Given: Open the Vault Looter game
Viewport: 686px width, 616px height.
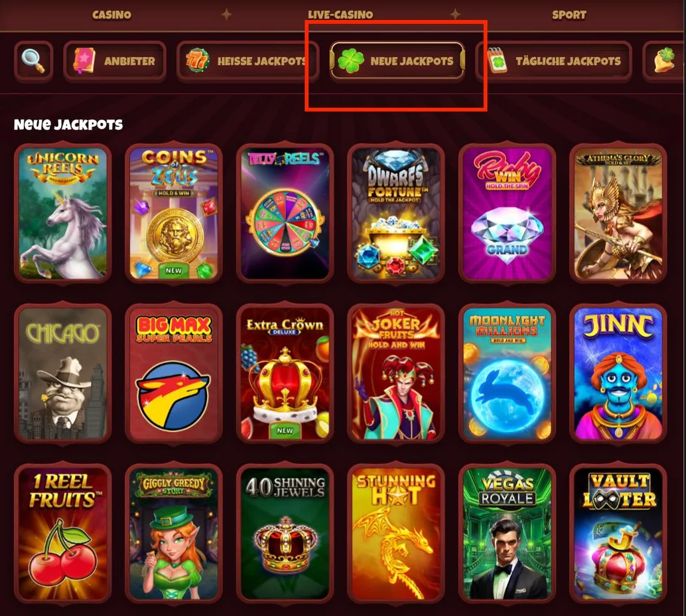Looking at the screenshot, I should click(x=618, y=534).
